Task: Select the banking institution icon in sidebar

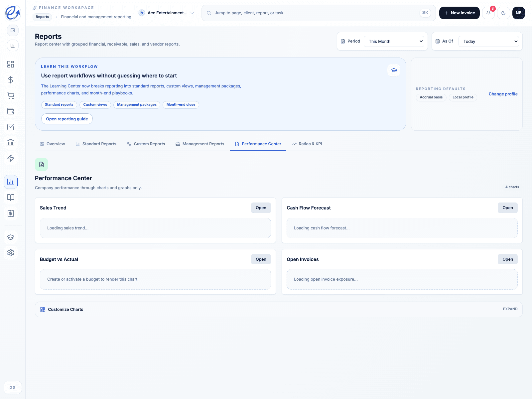Action: click(11, 143)
